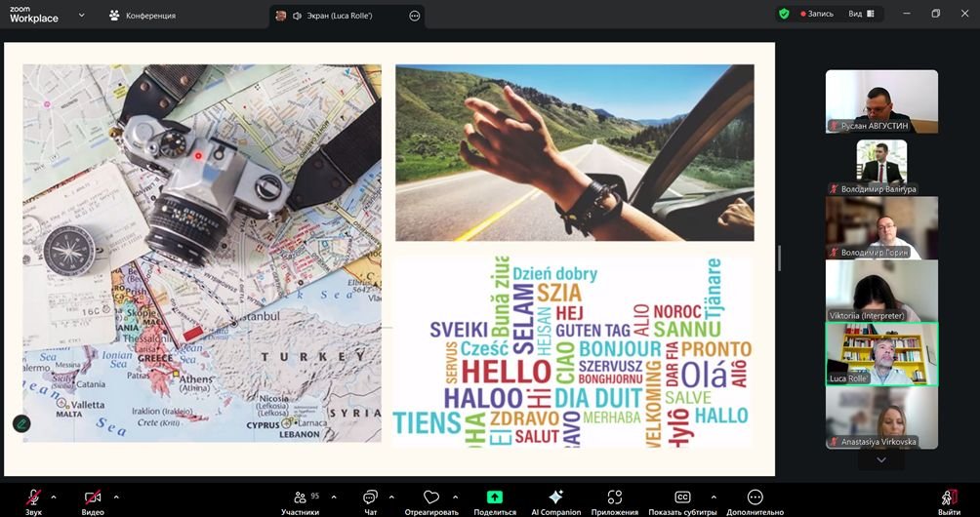Expand the arrow next to Участники

coord(334,497)
